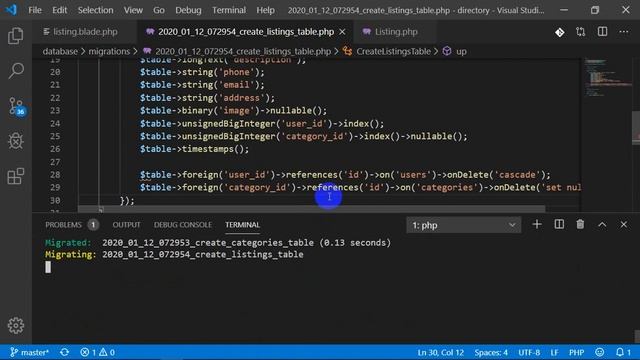Image resolution: width=640 pixels, height=360 pixels.
Task: Change indentation via 'Spaces: 4'
Action: pos(491,352)
